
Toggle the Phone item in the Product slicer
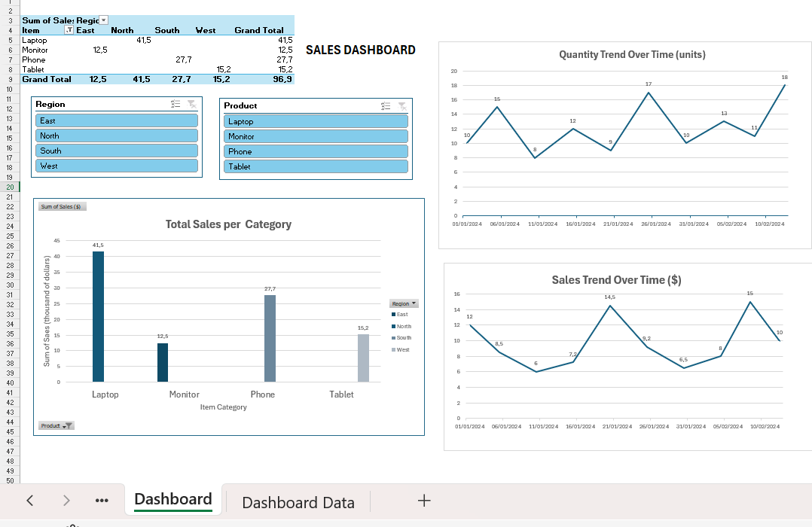pyautogui.click(x=316, y=151)
